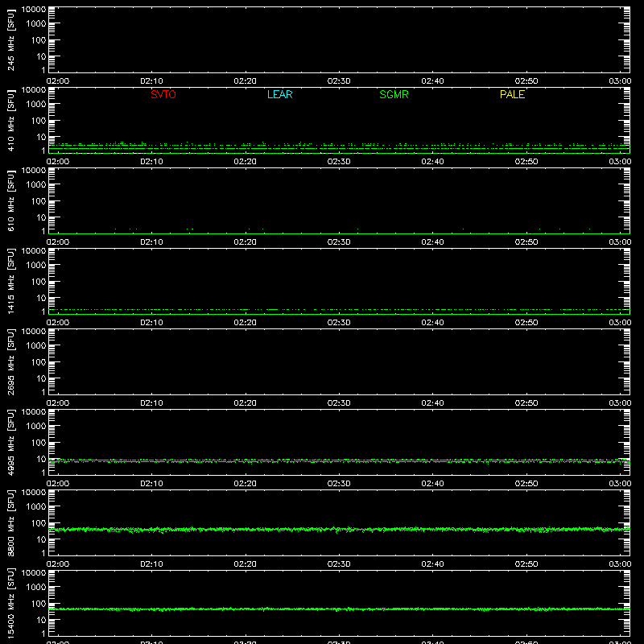This screenshot has height=644, width=644.
Task: Click the green SGMR station label
Action: (x=394, y=94)
